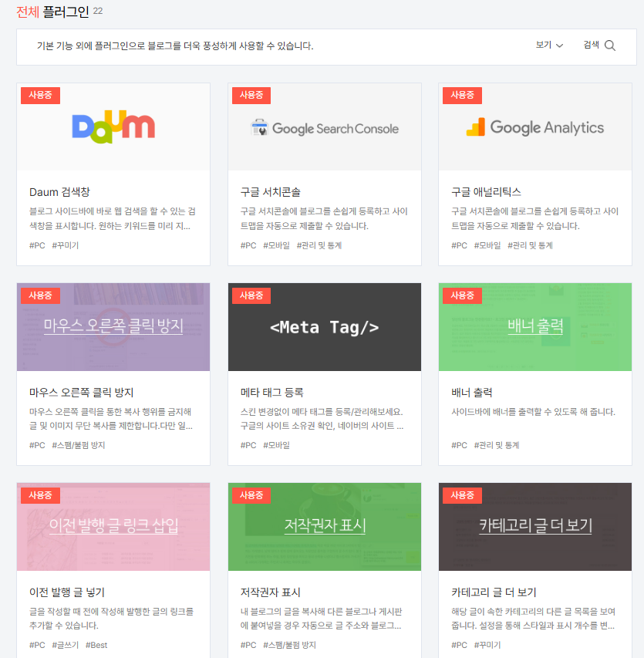Open the 마우스 오른쪽 클릭 방지 plugin title
The image size is (644, 658).
[82, 393]
